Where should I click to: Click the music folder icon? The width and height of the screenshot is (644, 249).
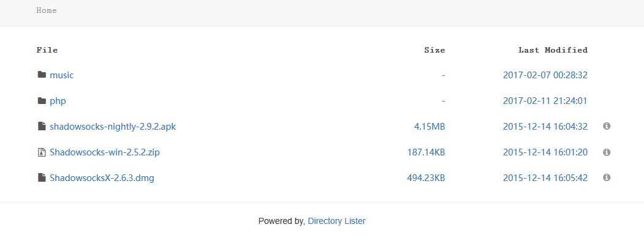pyautogui.click(x=42, y=75)
